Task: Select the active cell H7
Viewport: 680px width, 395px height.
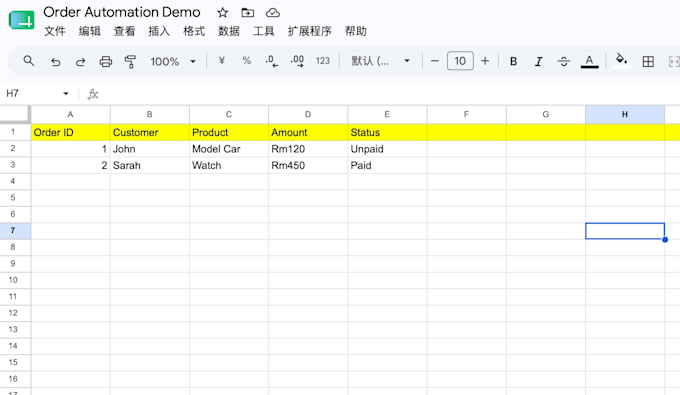Action: 625,231
